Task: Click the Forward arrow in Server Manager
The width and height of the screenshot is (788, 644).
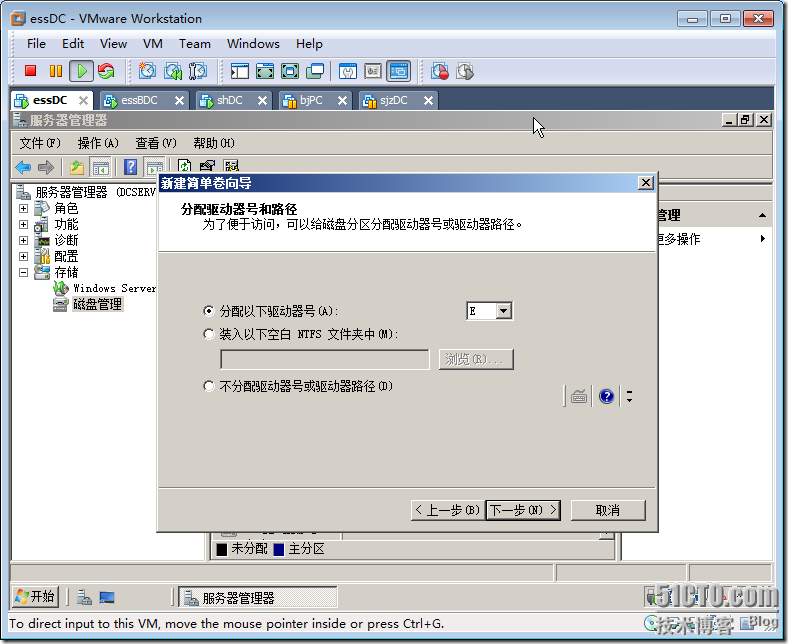Action: [46, 167]
